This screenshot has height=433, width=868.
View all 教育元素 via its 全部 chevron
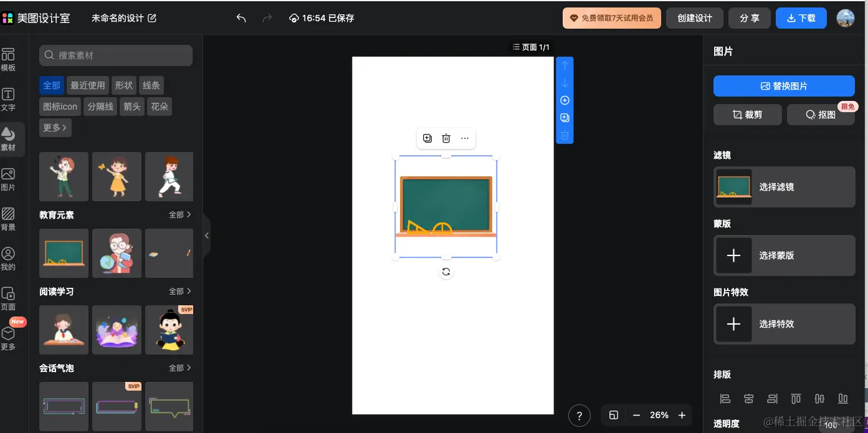(x=179, y=214)
